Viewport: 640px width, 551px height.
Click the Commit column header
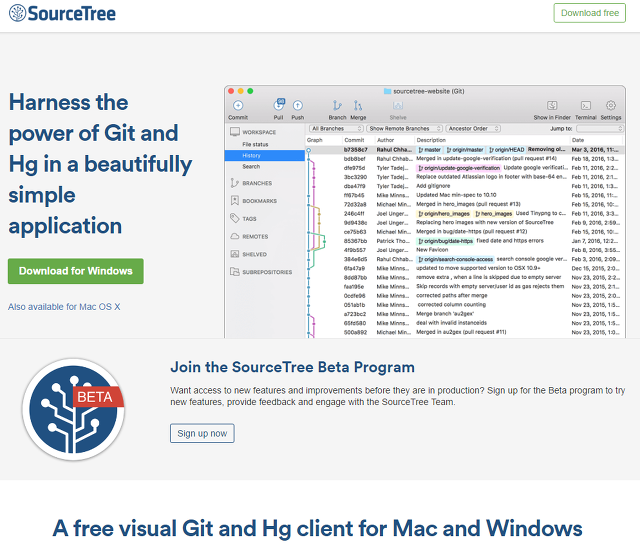pos(354,140)
